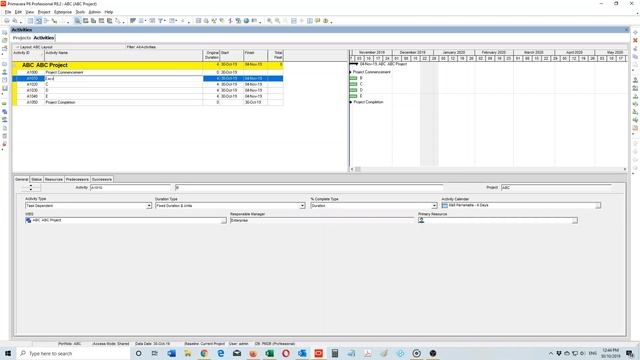
Task: Switch to the Predecessors details tab
Action: click(77, 179)
